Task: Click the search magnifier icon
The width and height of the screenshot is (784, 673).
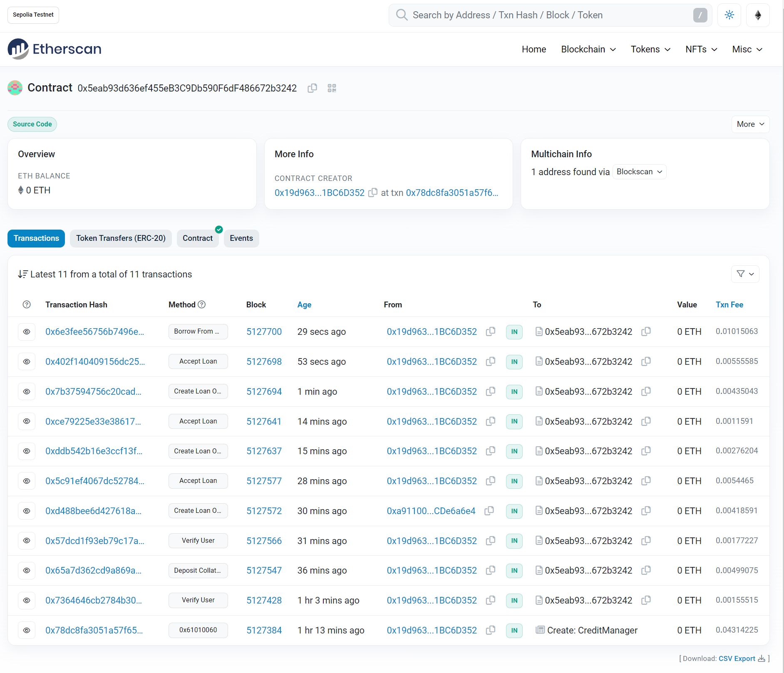Action: (x=402, y=15)
